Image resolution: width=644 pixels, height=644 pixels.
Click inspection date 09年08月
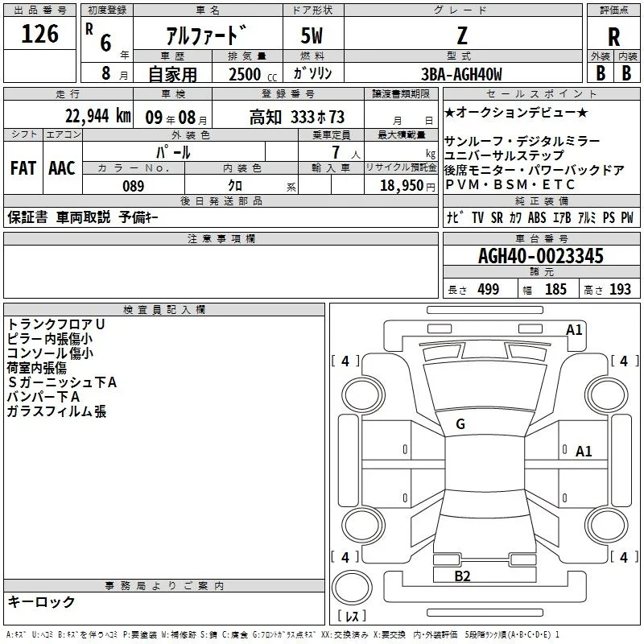point(176,118)
